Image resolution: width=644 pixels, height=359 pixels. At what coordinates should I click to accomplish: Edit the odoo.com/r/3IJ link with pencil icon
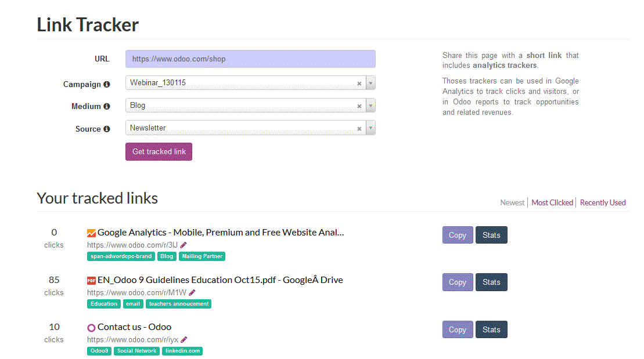(182, 245)
